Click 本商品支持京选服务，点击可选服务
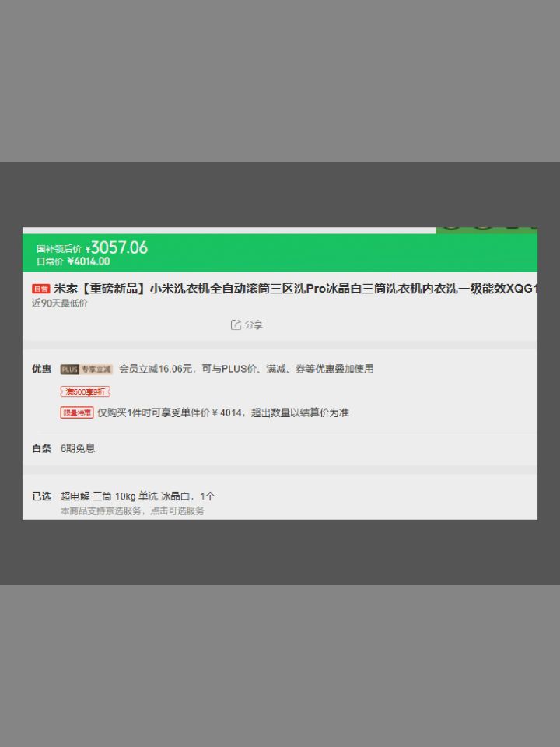The image size is (560, 747). tap(132, 510)
